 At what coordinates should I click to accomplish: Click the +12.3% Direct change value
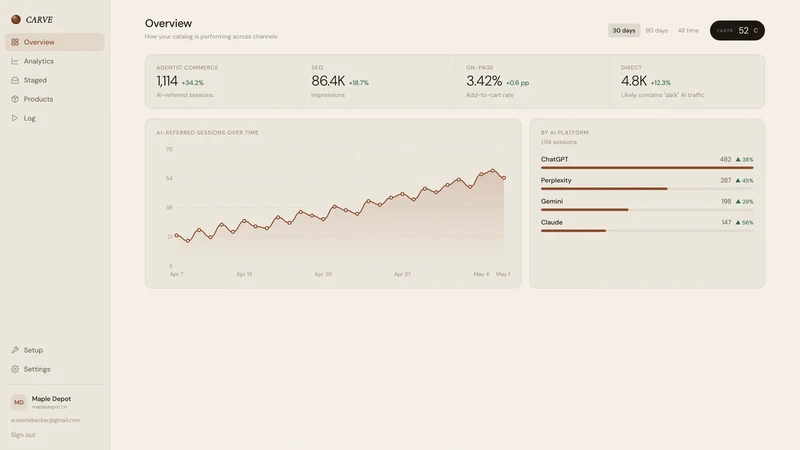point(661,83)
